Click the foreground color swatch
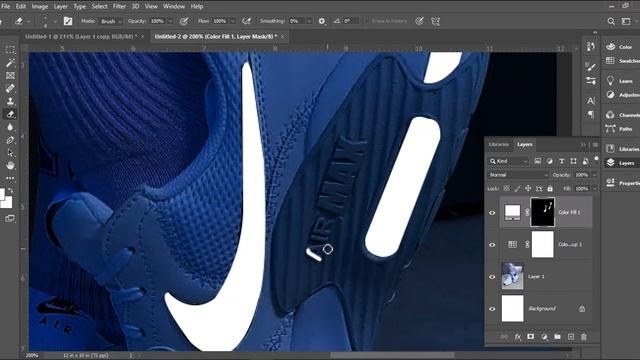 [x=2, y=193]
